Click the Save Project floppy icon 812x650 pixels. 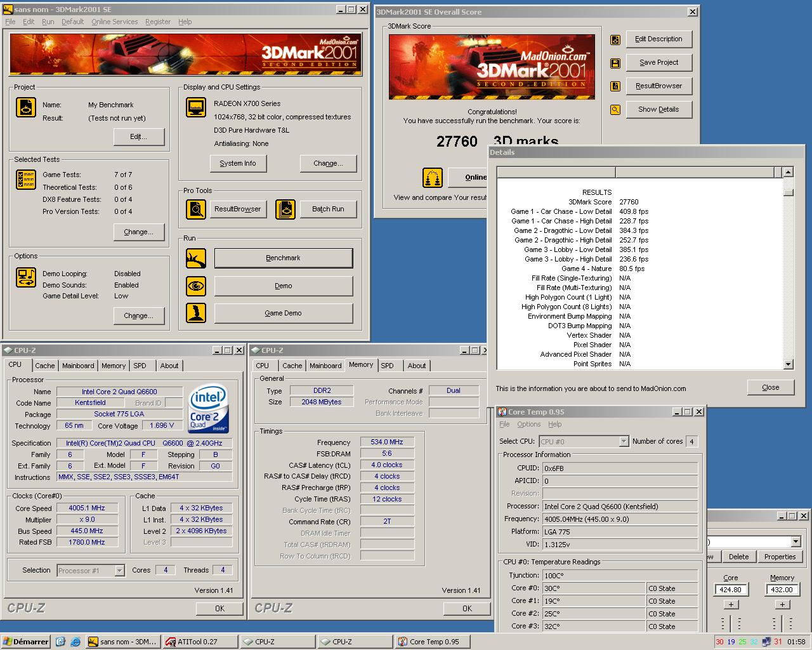(615, 63)
